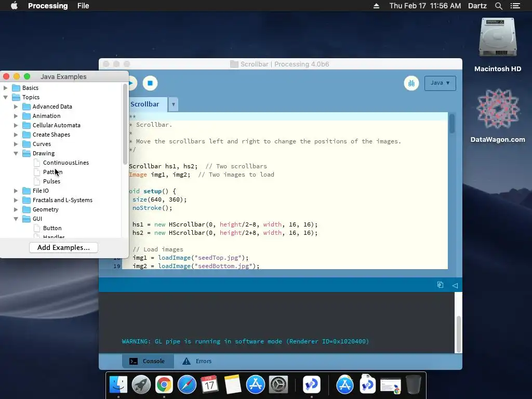Viewport: 532px width, 399px height.
Task: Open the File menu
Action: (83, 6)
